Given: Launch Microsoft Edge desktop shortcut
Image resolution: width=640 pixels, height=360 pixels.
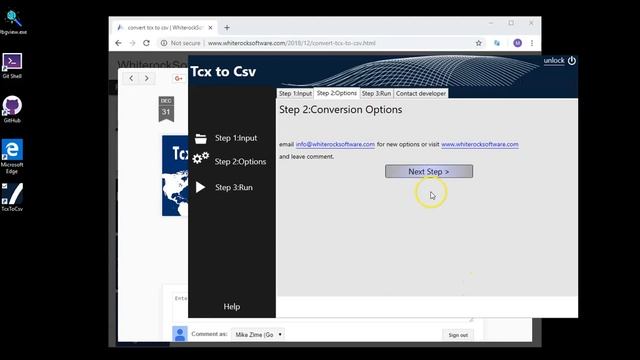Looking at the screenshot, I should pos(12,156).
